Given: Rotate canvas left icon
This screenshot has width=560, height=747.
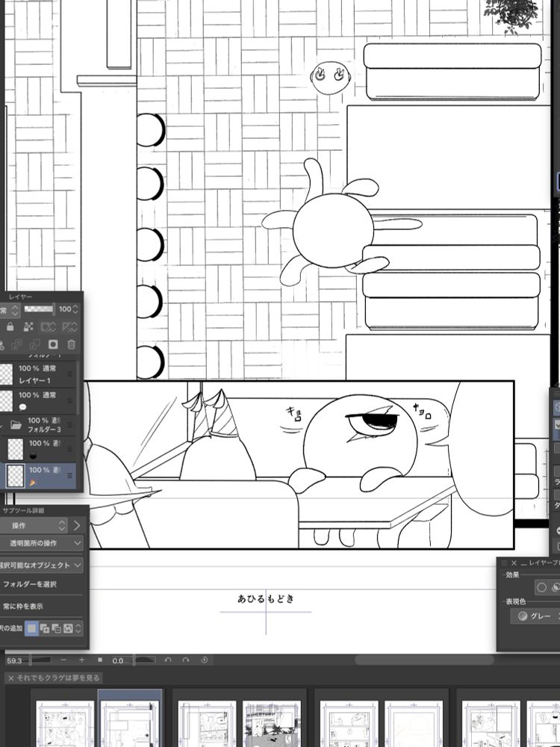Looking at the screenshot, I should [x=167, y=660].
